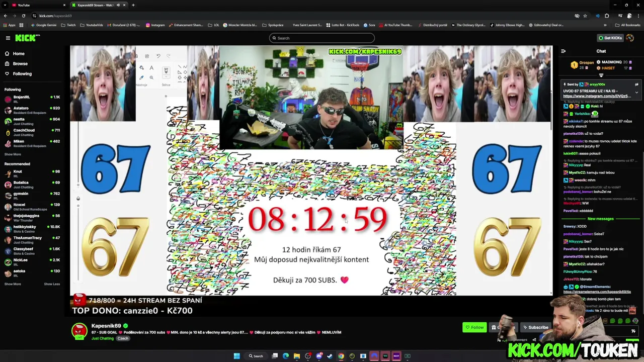Screen dimensions: 644x362
Task: Open Google Chrome taskbar icon
Action: (341, 356)
